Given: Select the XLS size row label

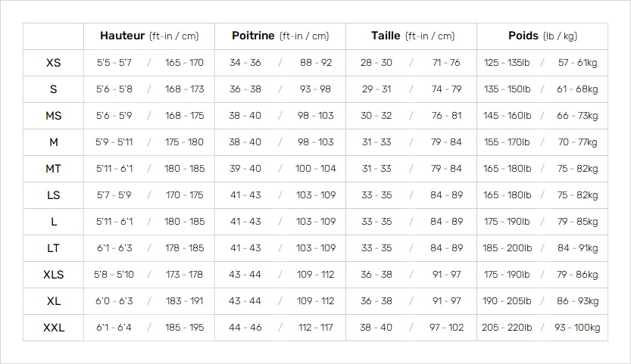Looking at the screenshot, I should point(54,275).
